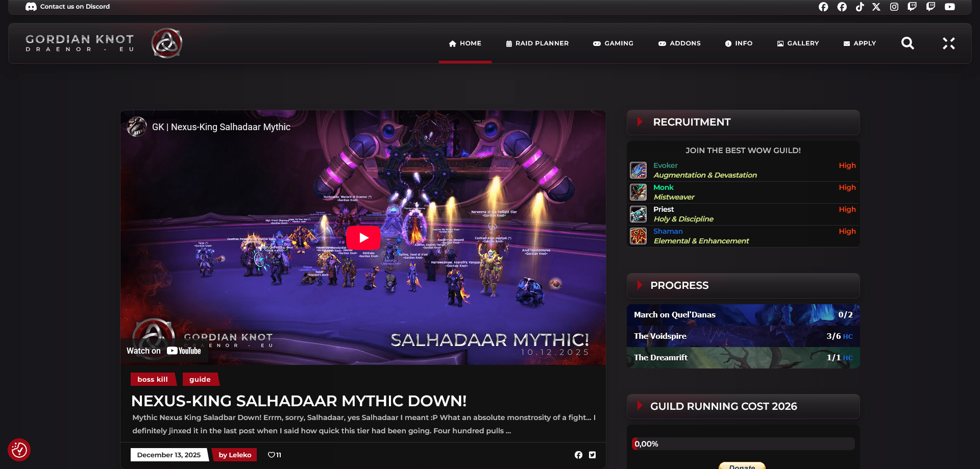
Task: Click the four-arrows collapse icon in navbar
Action: (948, 43)
